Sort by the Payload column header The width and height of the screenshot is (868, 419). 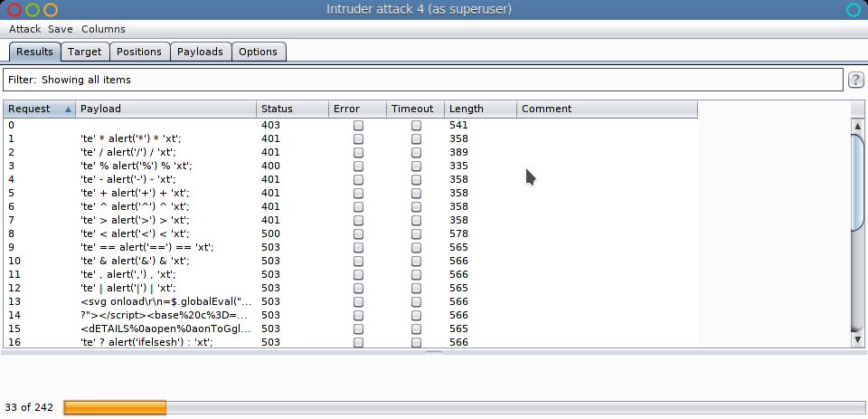pos(166,109)
